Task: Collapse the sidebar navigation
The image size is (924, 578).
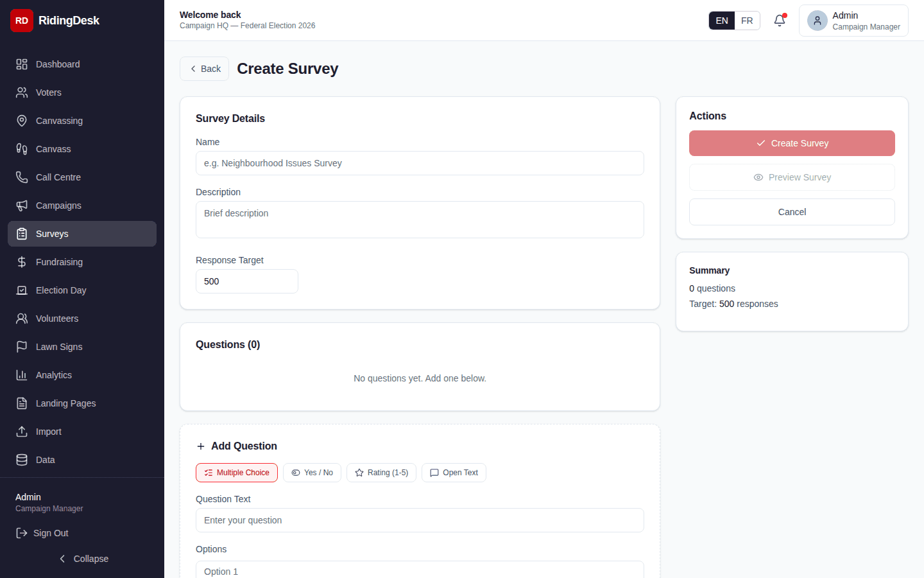Action: 83,559
